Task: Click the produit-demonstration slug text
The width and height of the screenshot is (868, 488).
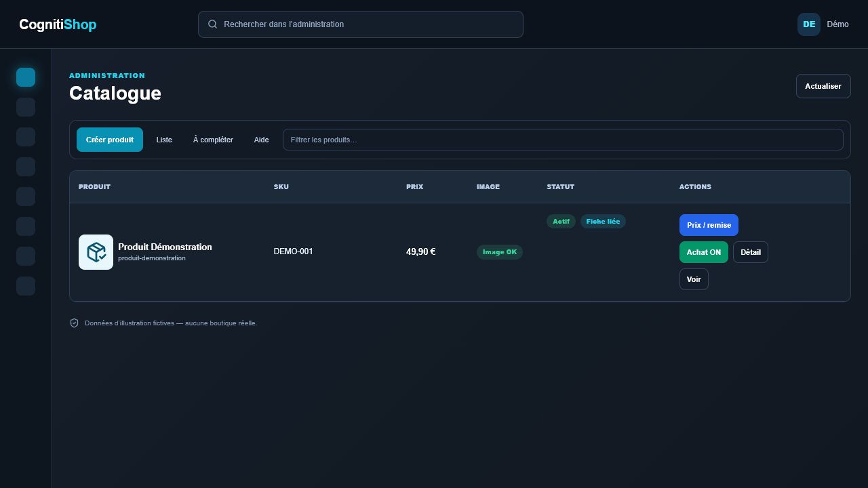Action: 152,258
